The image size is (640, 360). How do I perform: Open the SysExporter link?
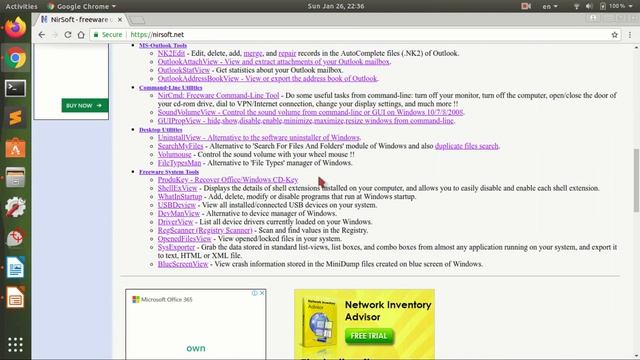point(176,247)
